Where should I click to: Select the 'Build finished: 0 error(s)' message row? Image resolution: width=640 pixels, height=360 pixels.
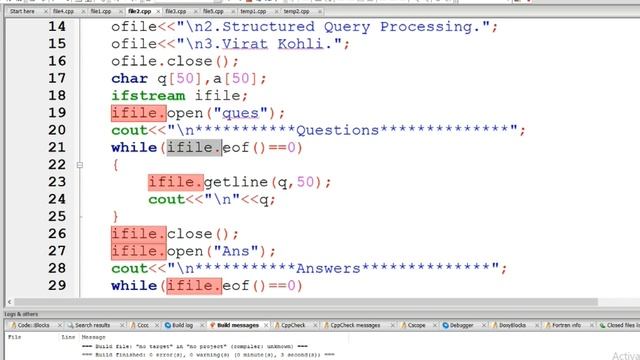tap(208, 355)
